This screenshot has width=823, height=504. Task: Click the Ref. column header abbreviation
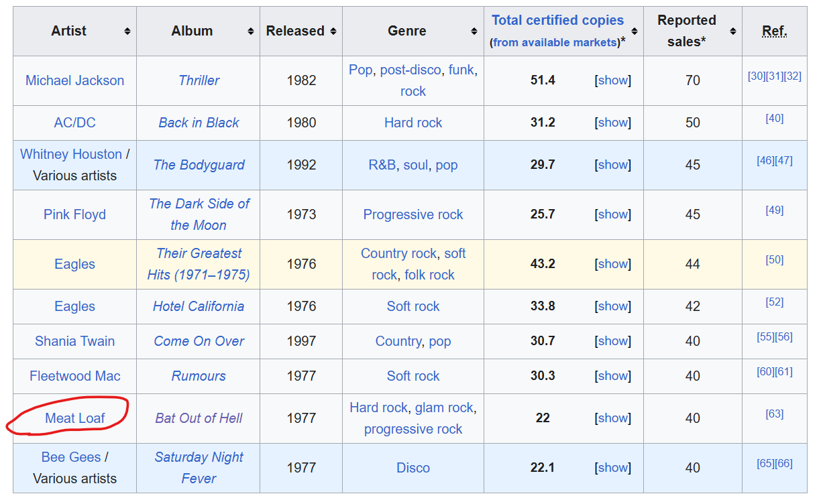(x=775, y=31)
